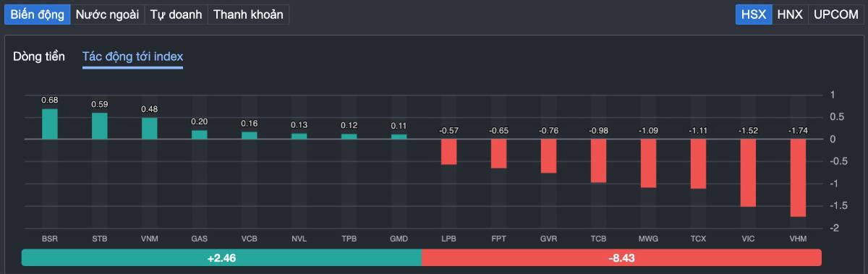Click the FPT ticker label

point(499,239)
